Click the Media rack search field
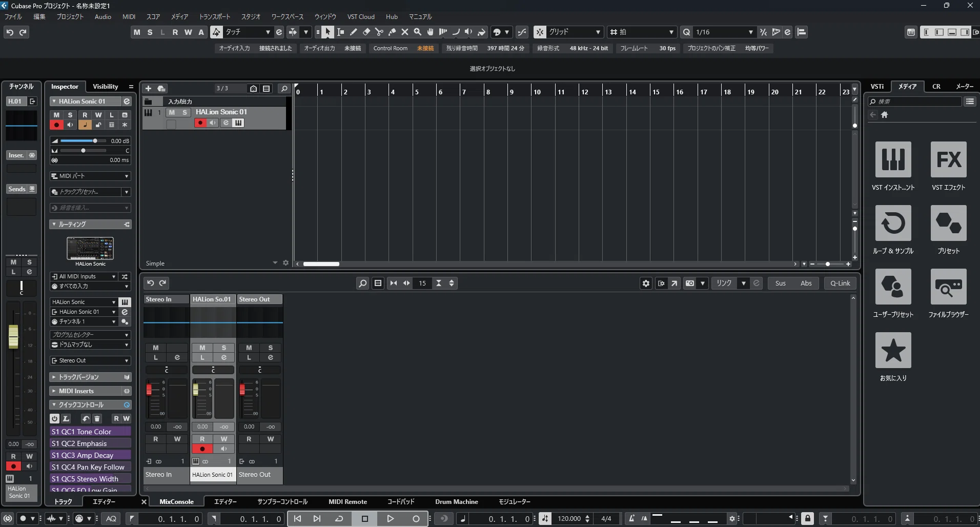The height and width of the screenshot is (527, 980). click(914, 102)
